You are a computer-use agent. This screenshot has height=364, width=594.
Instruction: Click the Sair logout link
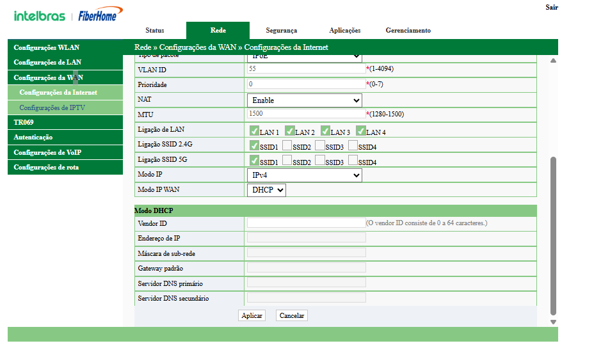(x=551, y=8)
